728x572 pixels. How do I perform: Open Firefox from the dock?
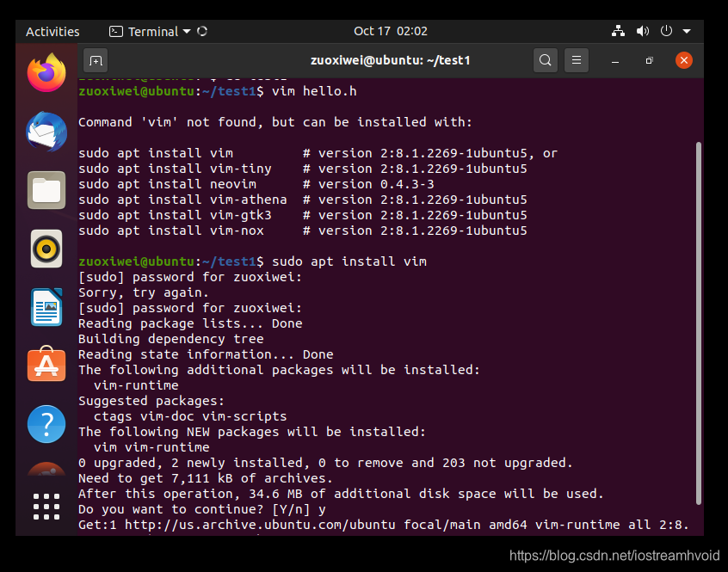click(x=46, y=73)
